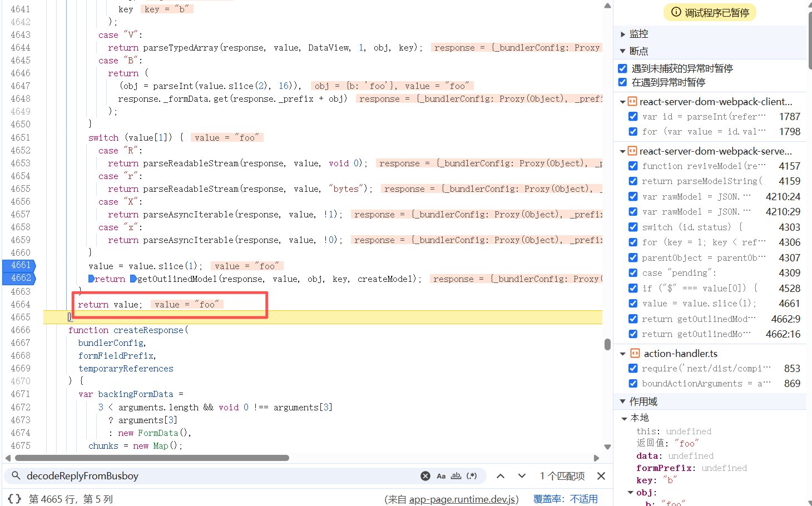This screenshot has height=506, width=812.
Task: Go to next search match arrow
Action: [522, 476]
